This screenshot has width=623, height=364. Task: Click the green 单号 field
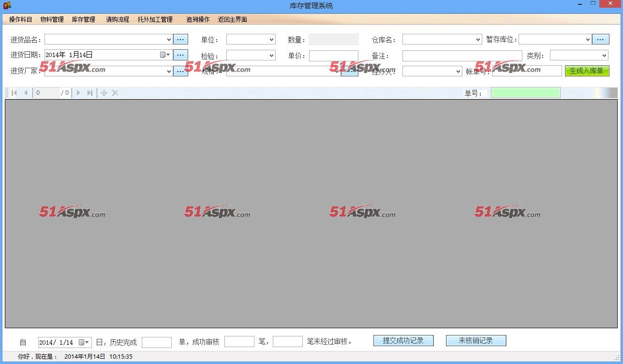526,93
